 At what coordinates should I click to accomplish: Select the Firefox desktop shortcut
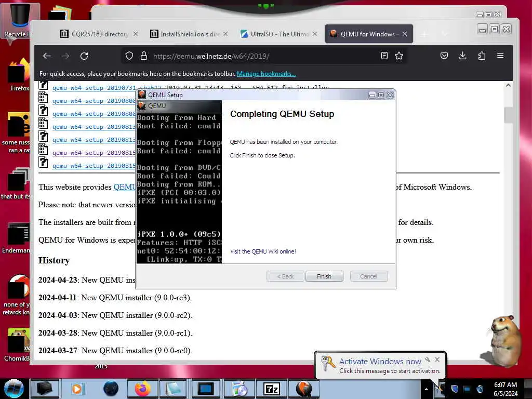(x=19, y=75)
